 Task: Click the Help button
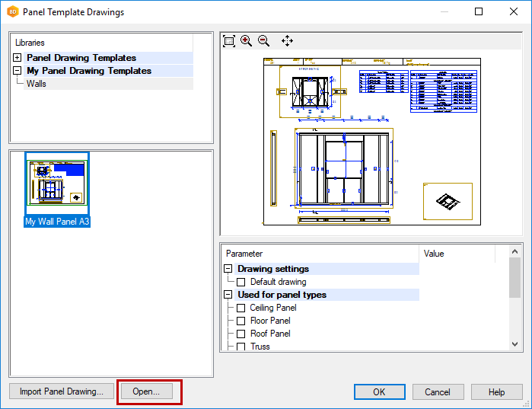tap(496, 392)
